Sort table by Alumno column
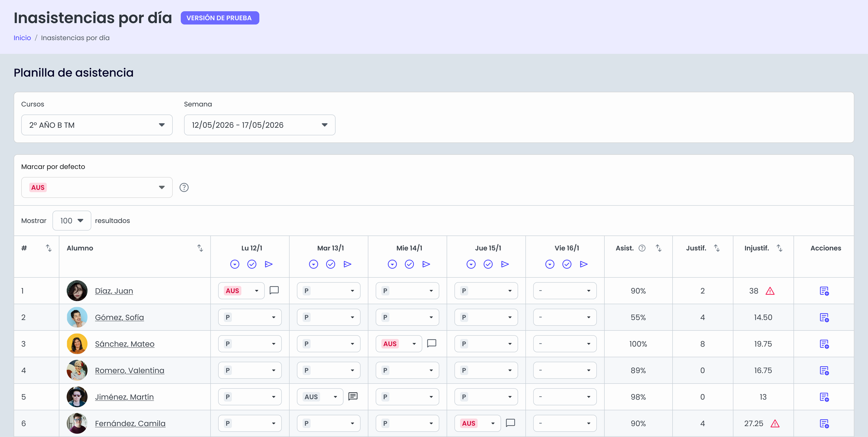The width and height of the screenshot is (868, 437). pyautogui.click(x=200, y=248)
